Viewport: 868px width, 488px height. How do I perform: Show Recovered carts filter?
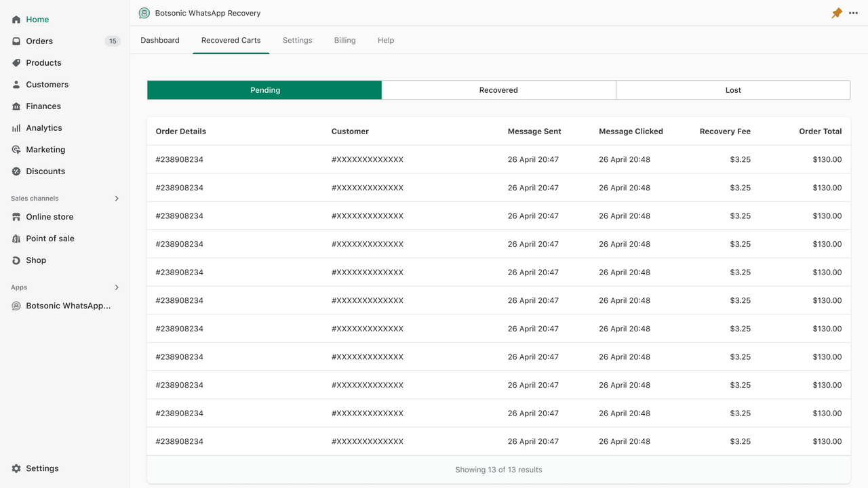[499, 90]
